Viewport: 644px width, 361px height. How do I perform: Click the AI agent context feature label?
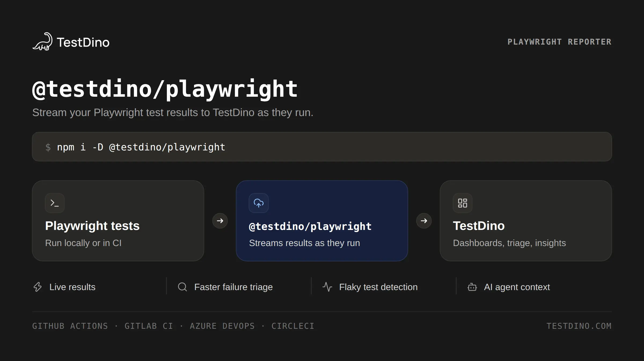(517, 287)
